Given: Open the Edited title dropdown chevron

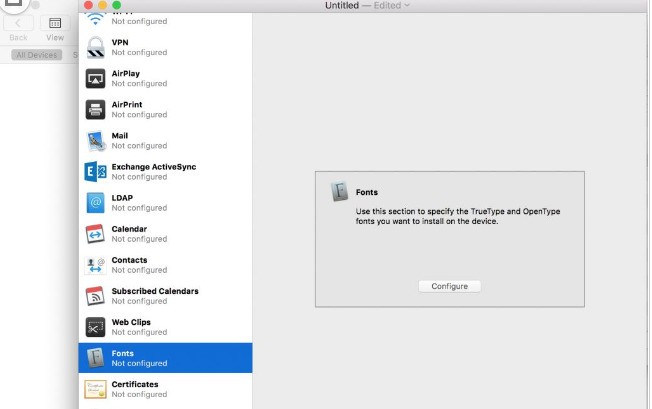Looking at the screenshot, I should pyautogui.click(x=407, y=5).
